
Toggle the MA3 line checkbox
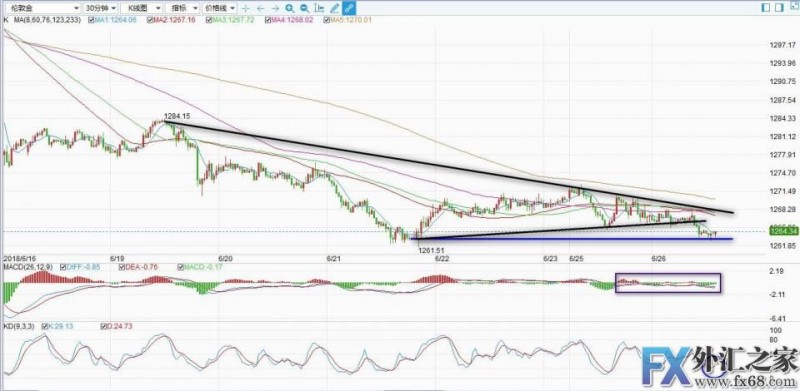(210, 20)
